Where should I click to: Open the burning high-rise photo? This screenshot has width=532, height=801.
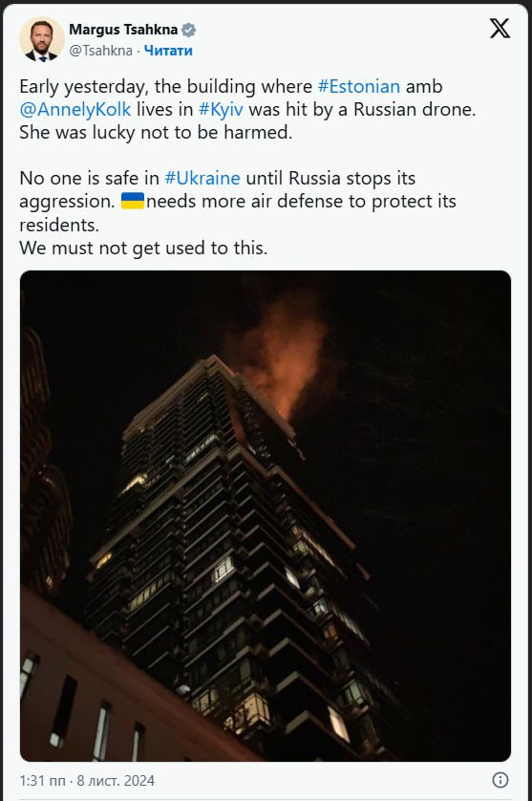pyautogui.click(x=266, y=516)
